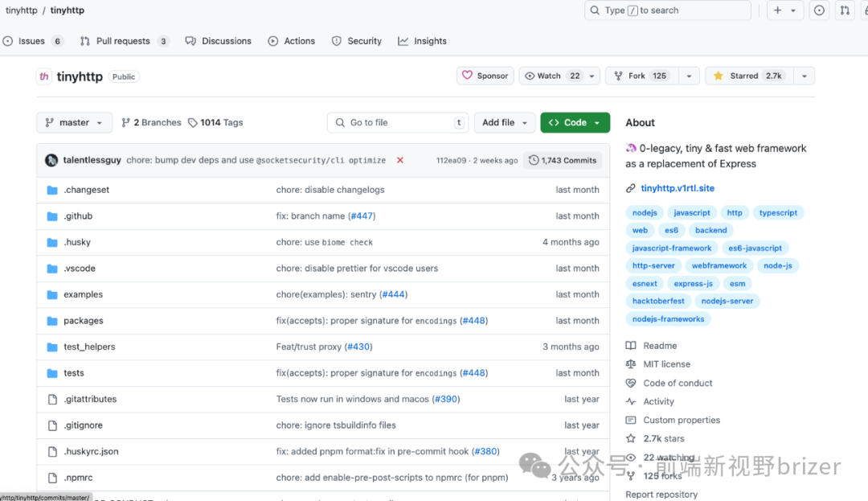Screen dimensions: 868x501
Task: Open the issues circle icon in header
Action: [x=819, y=10]
